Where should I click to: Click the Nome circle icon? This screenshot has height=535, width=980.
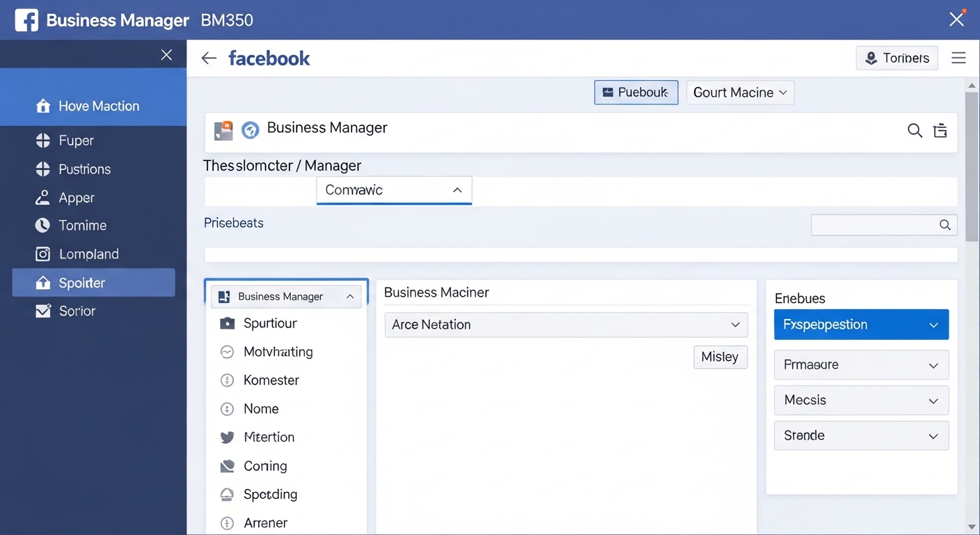coord(227,409)
